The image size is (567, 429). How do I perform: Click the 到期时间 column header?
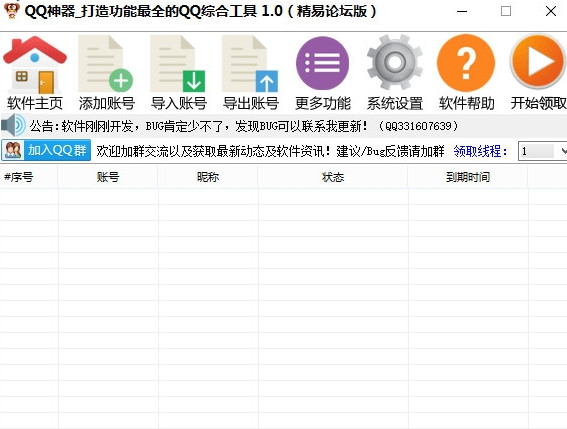click(x=468, y=177)
